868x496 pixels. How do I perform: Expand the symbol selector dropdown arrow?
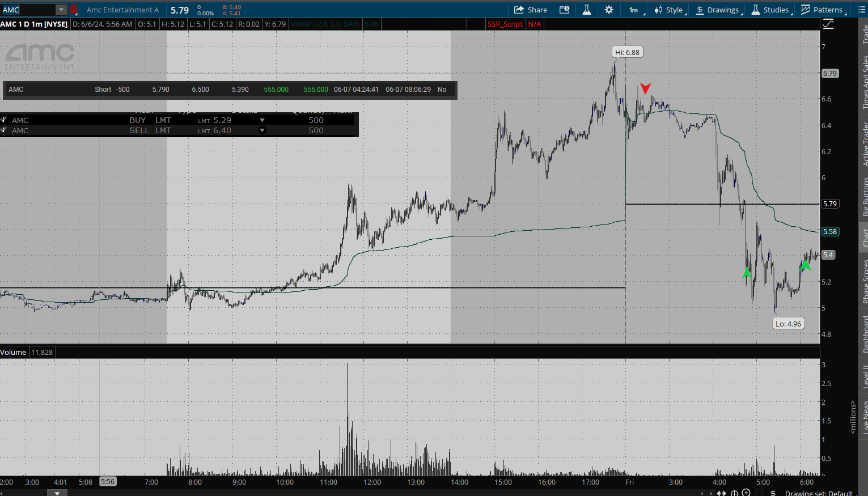tap(61, 10)
